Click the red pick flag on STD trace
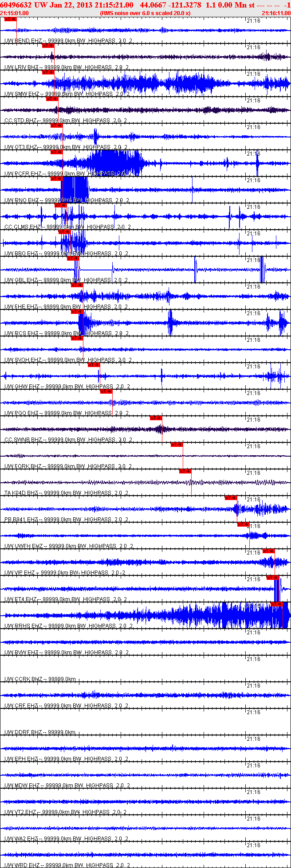 52,99
